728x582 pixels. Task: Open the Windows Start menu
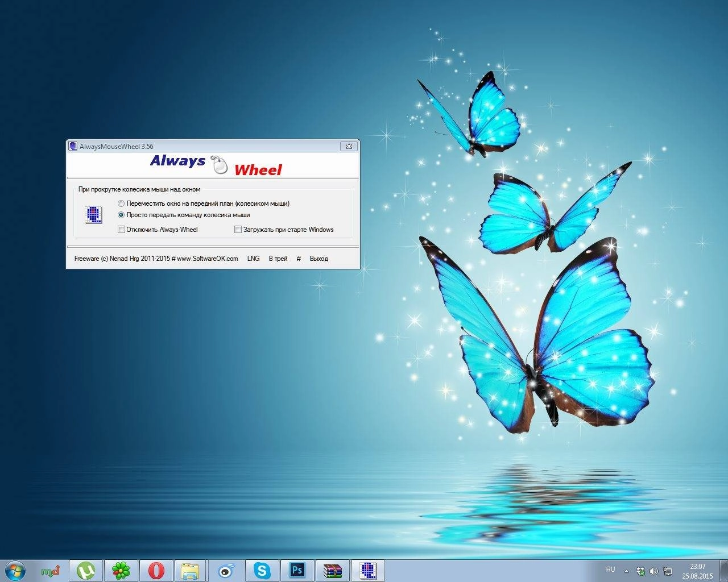[15, 570]
